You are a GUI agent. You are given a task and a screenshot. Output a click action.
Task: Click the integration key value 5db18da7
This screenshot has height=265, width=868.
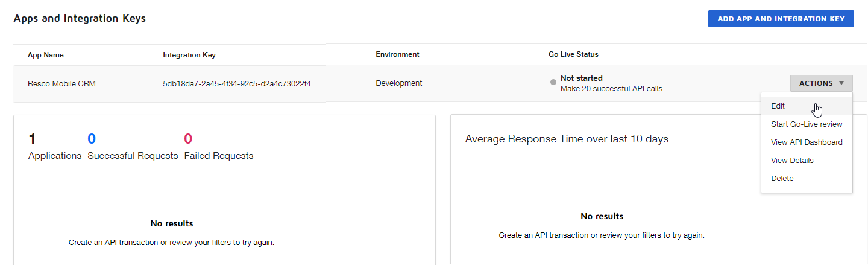click(236, 84)
